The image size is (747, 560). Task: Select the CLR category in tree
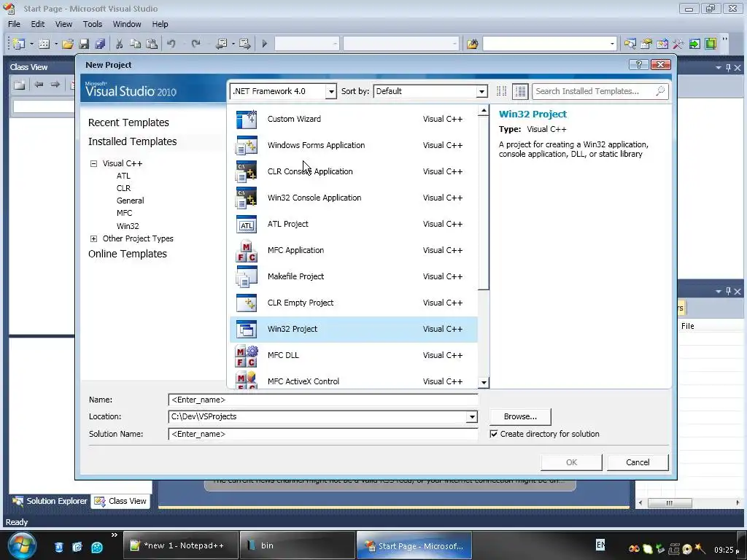point(123,188)
